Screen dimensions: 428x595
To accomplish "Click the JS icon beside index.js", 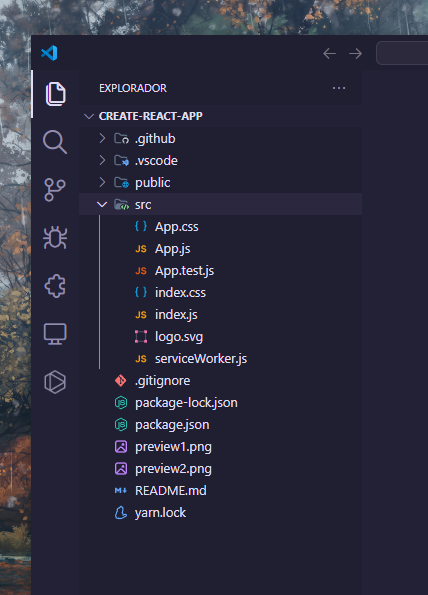I will (x=141, y=315).
